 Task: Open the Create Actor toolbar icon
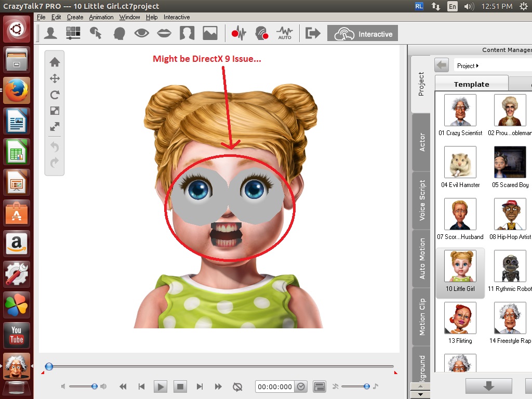[50, 33]
